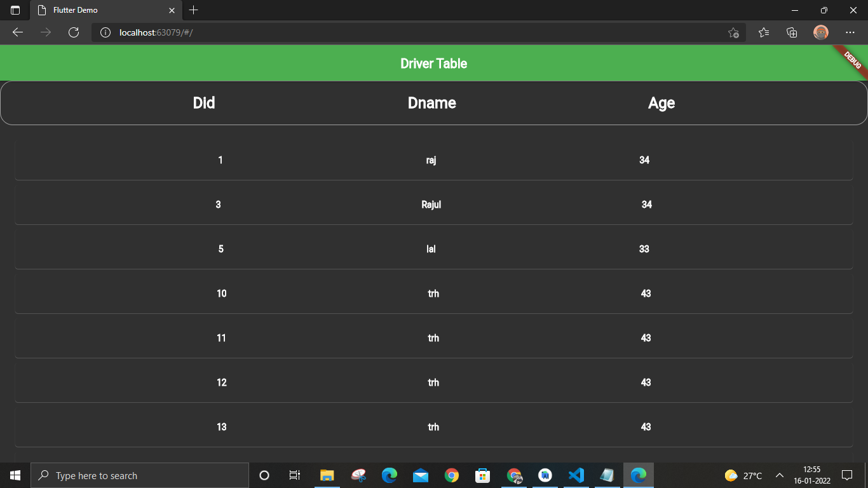868x488 pixels.
Task: Click the site information icon
Action: pos(105,32)
